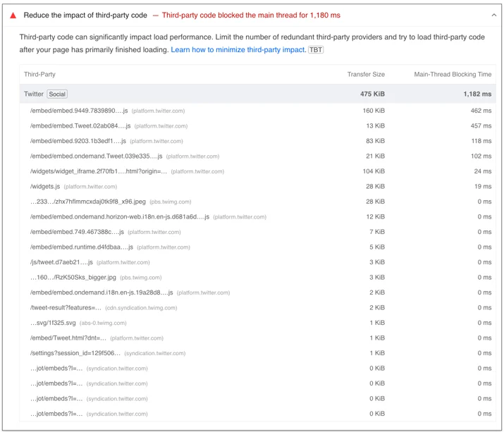This screenshot has height=432, width=504.
Task: Click (pbs.twimg.com) beside the x96.jpeg row
Action: click(x=171, y=202)
